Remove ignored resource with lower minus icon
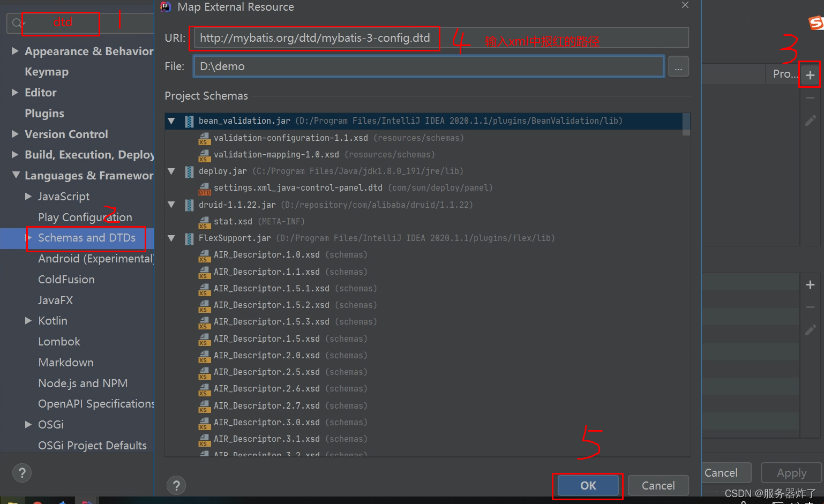The height and width of the screenshot is (504, 824). click(810, 307)
